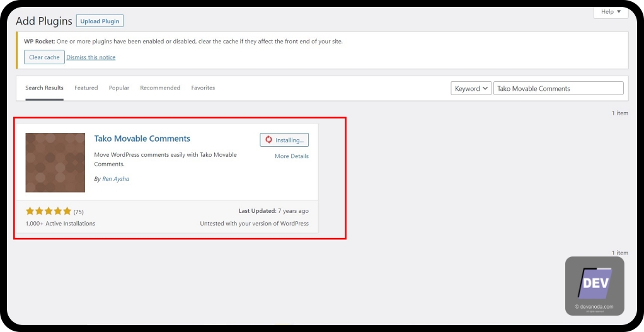Image resolution: width=644 pixels, height=332 pixels.
Task: Click the plugin description text
Action: tap(166, 159)
